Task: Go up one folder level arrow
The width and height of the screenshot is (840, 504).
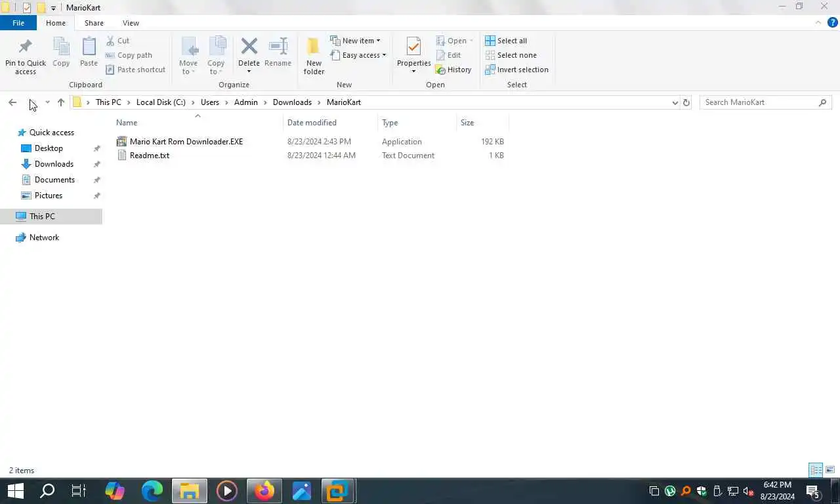Action: (61, 102)
